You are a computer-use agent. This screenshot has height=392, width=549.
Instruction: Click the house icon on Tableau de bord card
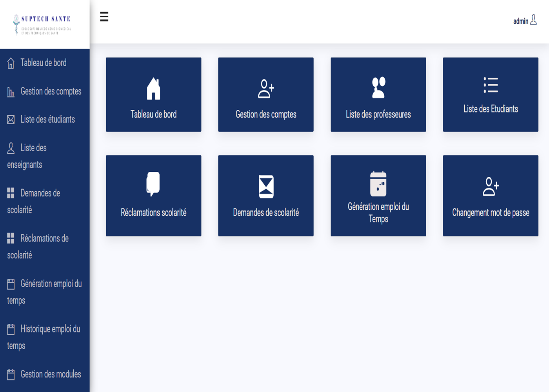click(153, 88)
